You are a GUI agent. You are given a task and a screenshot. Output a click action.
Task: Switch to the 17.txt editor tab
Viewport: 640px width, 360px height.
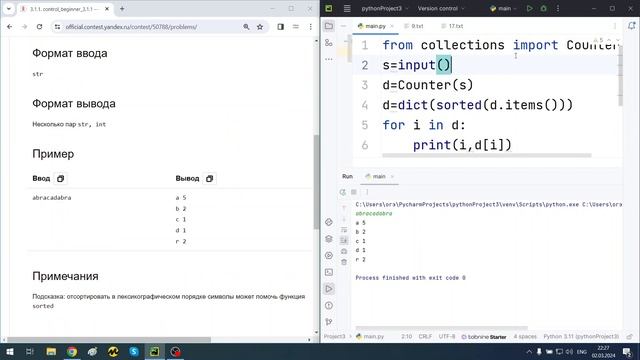pos(452,26)
